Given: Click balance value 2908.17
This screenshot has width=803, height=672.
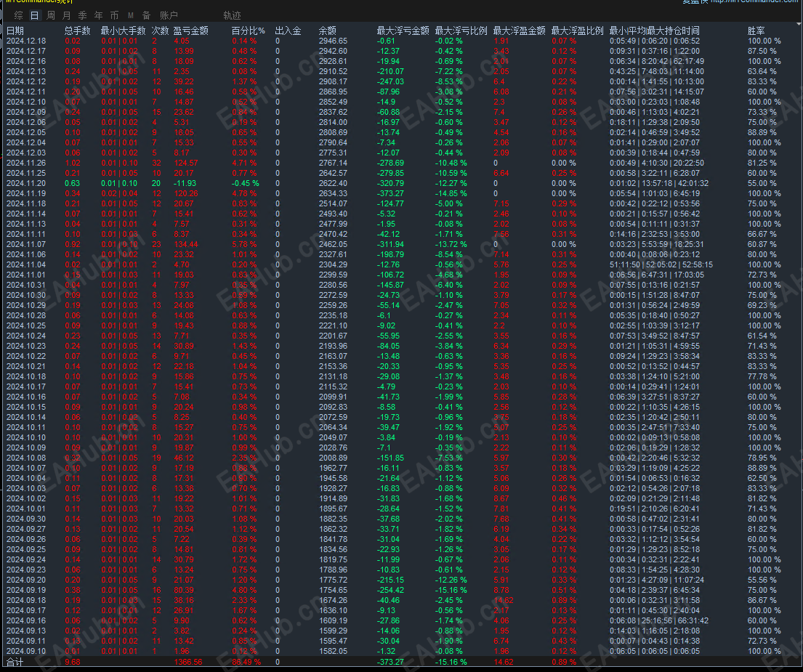Looking at the screenshot, I should [x=333, y=81].
